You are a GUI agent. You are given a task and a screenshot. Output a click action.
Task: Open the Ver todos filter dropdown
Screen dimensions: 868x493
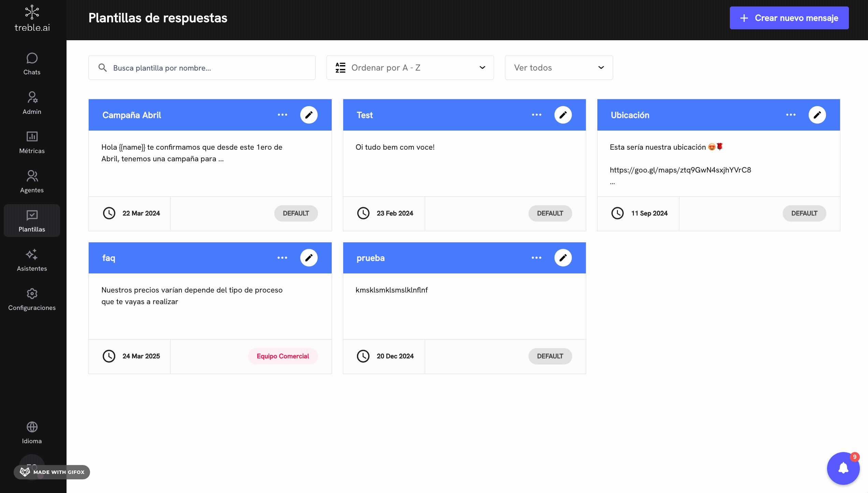tap(559, 68)
